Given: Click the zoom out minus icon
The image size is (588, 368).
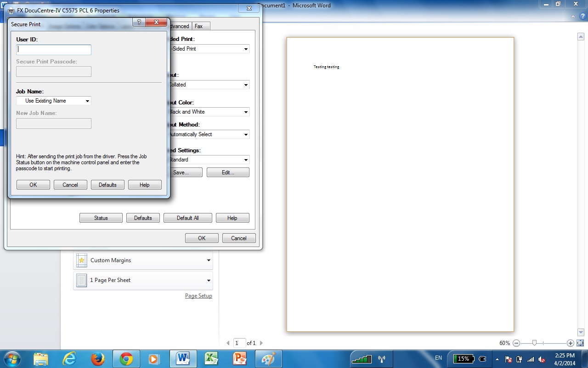Looking at the screenshot, I should (516, 343).
